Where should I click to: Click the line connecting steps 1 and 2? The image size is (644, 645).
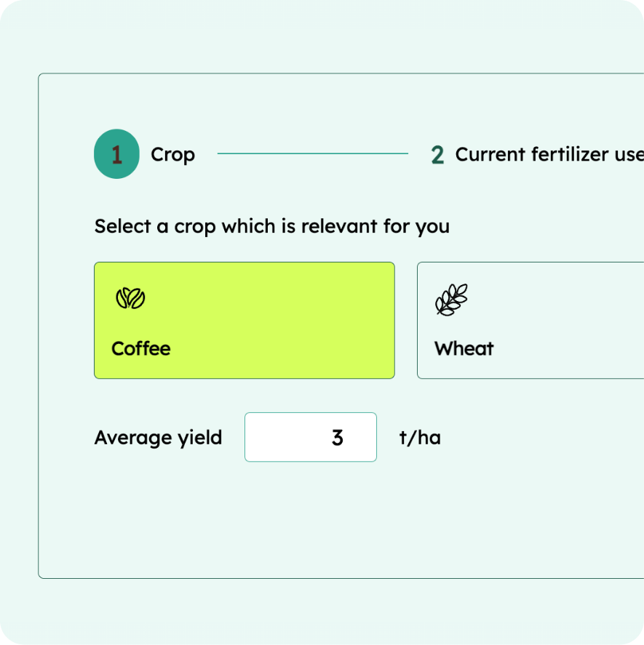(x=312, y=153)
